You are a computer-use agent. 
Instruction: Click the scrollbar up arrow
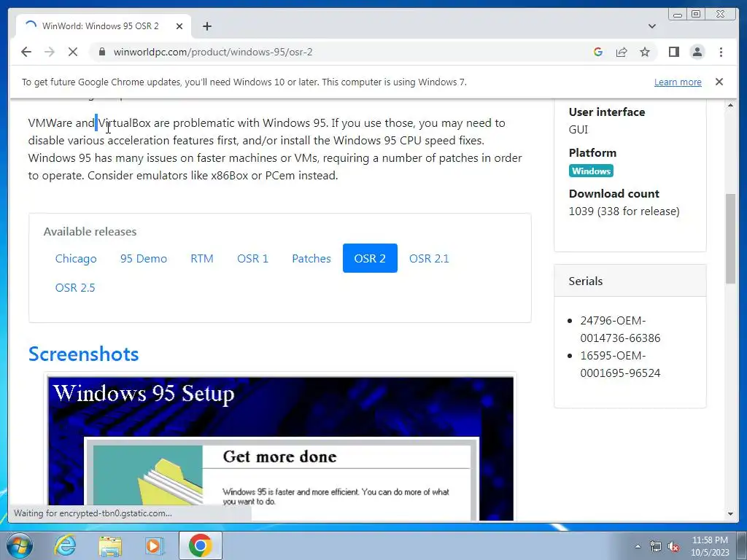pyautogui.click(x=730, y=105)
